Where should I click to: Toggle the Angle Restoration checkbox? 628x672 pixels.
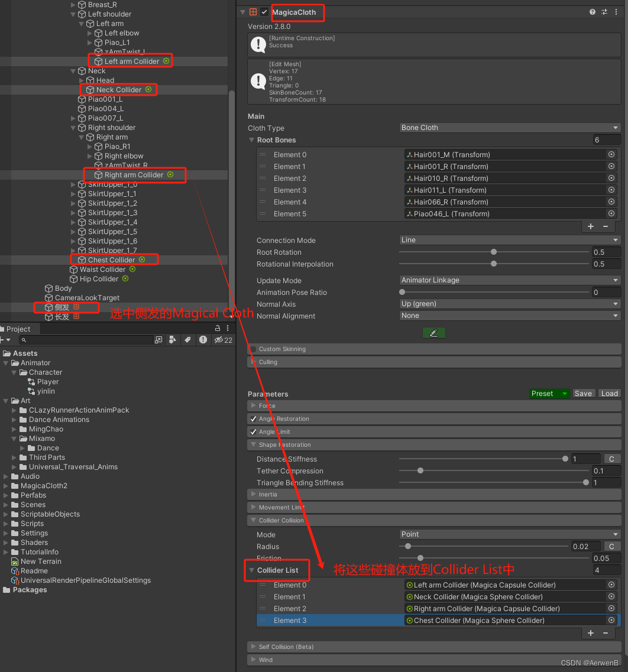point(253,418)
